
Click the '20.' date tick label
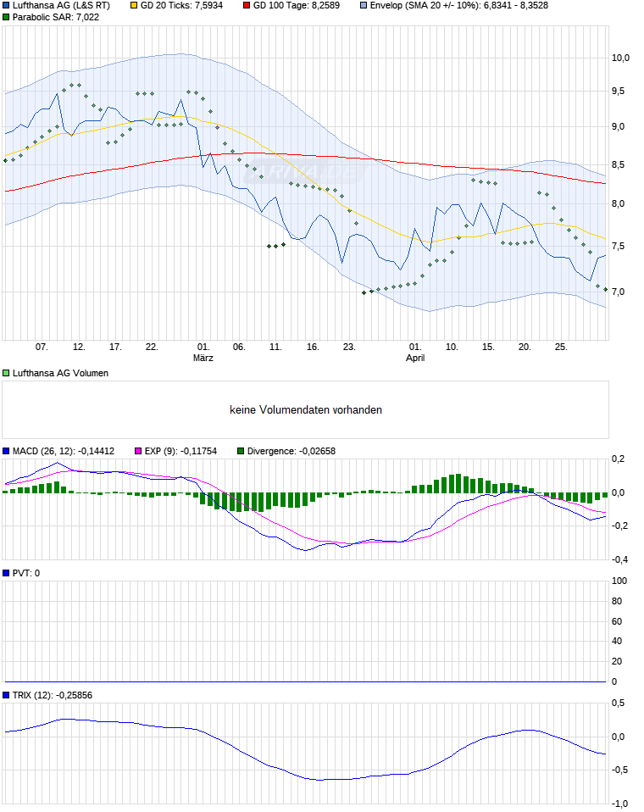pyautogui.click(x=525, y=347)
